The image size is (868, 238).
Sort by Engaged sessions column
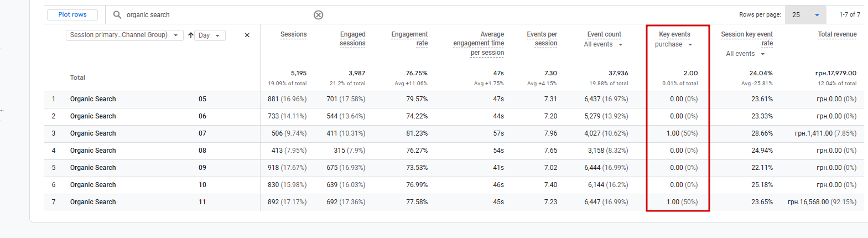(x=352, y=39)
